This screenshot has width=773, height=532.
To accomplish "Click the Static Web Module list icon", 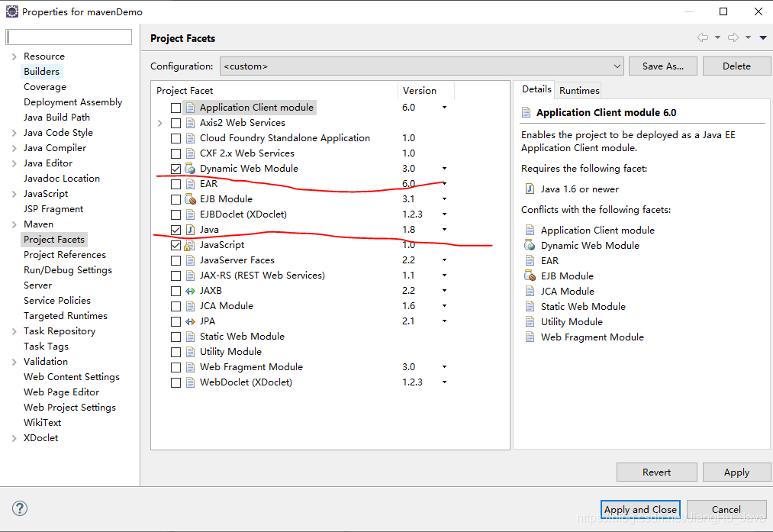I will [190, 337].
